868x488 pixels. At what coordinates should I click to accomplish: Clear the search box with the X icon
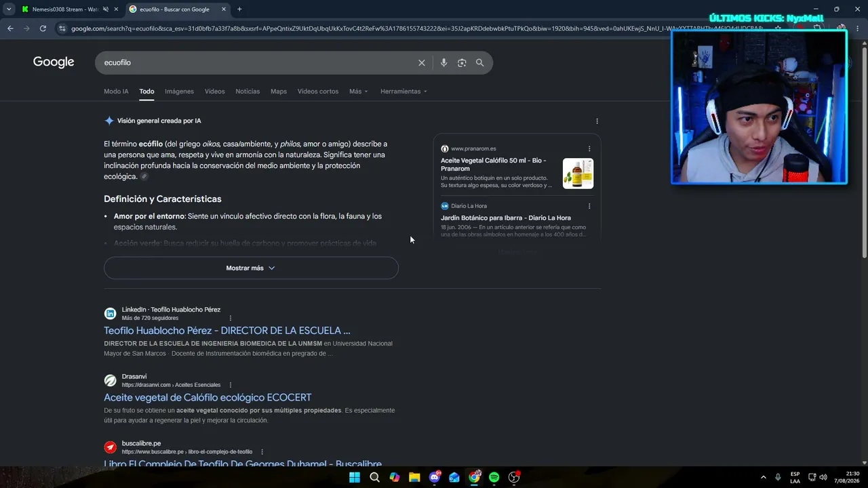tap(422, 62)
